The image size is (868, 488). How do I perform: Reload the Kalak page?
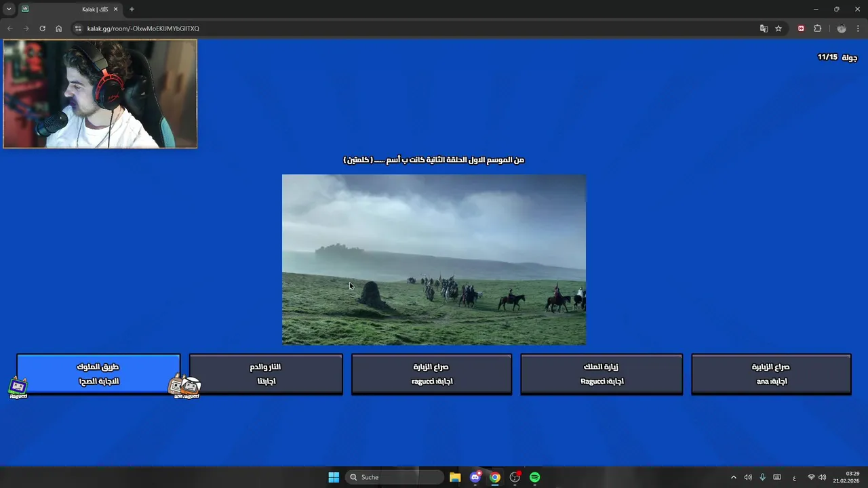pos(42,28)
